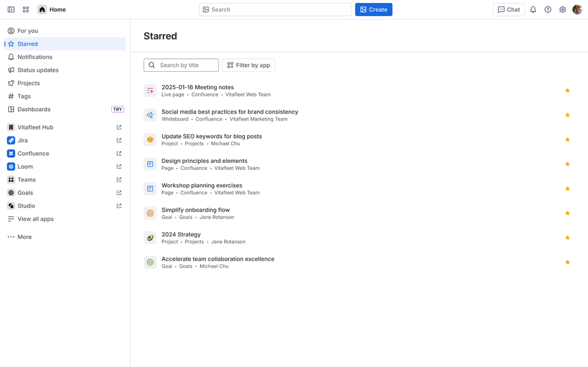The image size is (588, 367).
Task: Open 'Design principles and elements' title
Action: [x=204, y=161]
